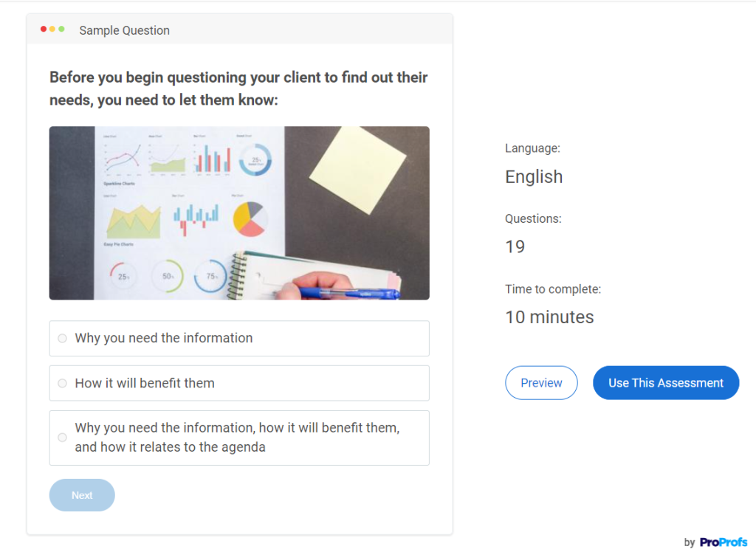Click the 'Sample Question' window title
Viewport: 756px width, 552px height.
pyautogui.click(x=124, y=30)
